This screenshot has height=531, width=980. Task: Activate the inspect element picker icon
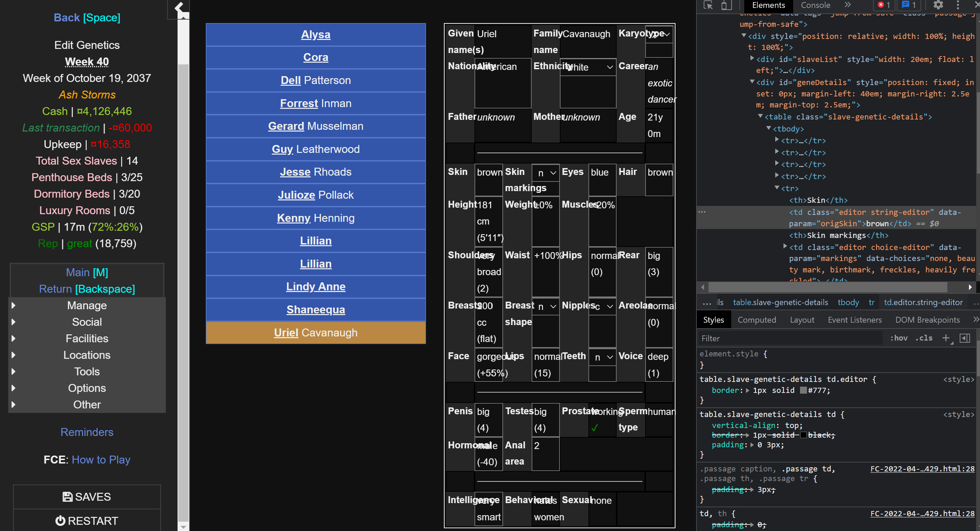click(x=707, y=5)
